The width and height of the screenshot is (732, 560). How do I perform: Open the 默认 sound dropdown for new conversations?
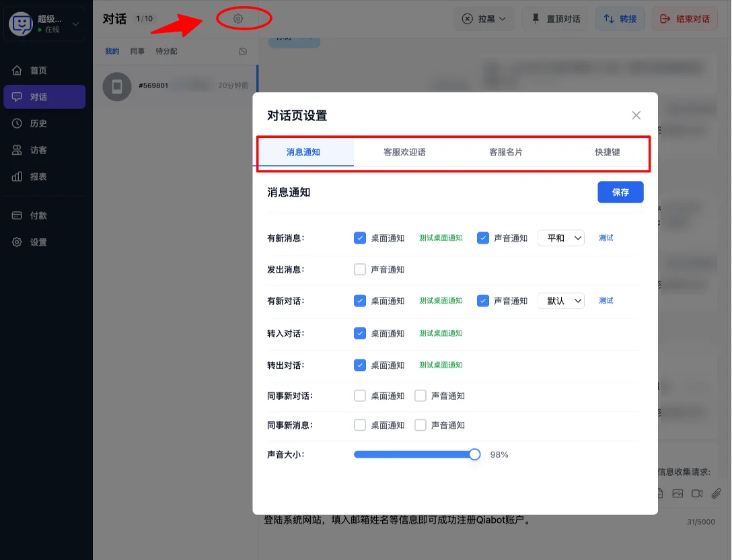(x=560, y=301)
